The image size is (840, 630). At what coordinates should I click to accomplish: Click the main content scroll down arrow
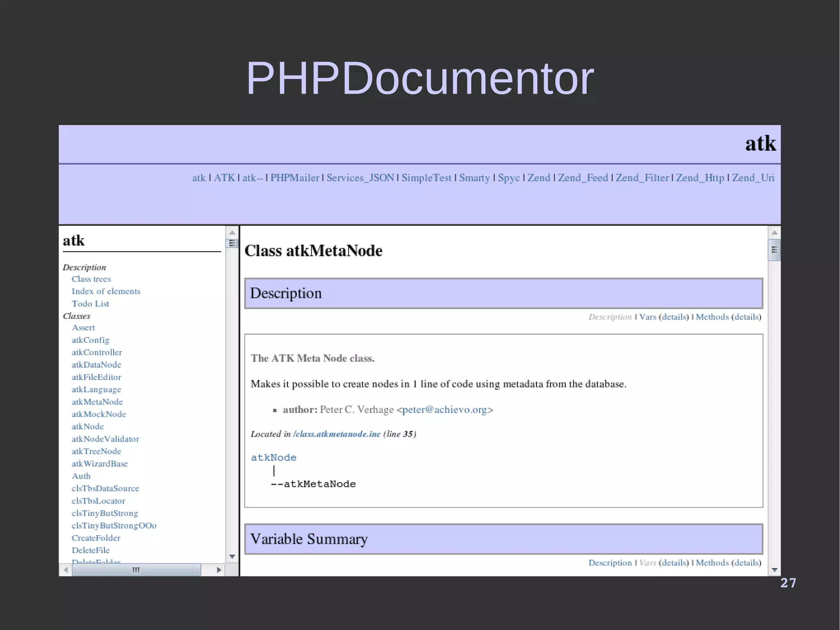click(x=774, y=570)
